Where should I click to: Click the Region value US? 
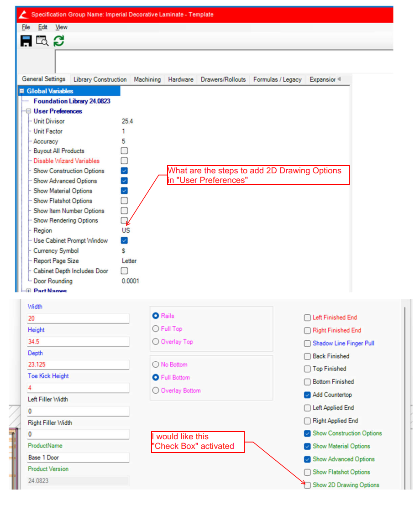coord(126,231)
